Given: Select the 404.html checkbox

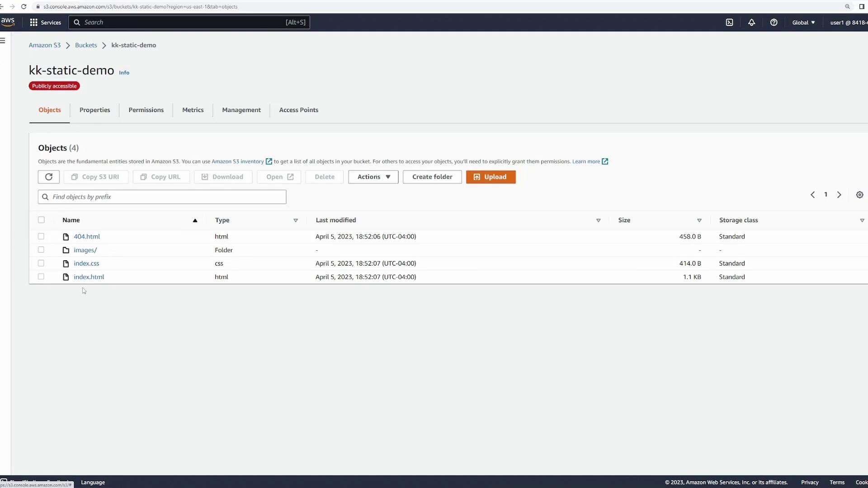Looking at the screenshot, I should [x=41, y=236].
